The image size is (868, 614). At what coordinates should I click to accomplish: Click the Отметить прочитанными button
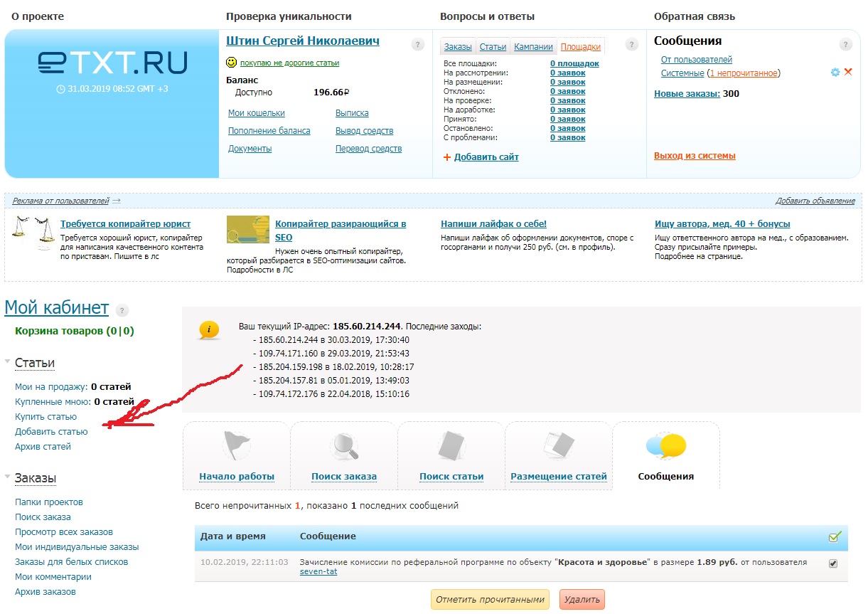tap(491, 599)
